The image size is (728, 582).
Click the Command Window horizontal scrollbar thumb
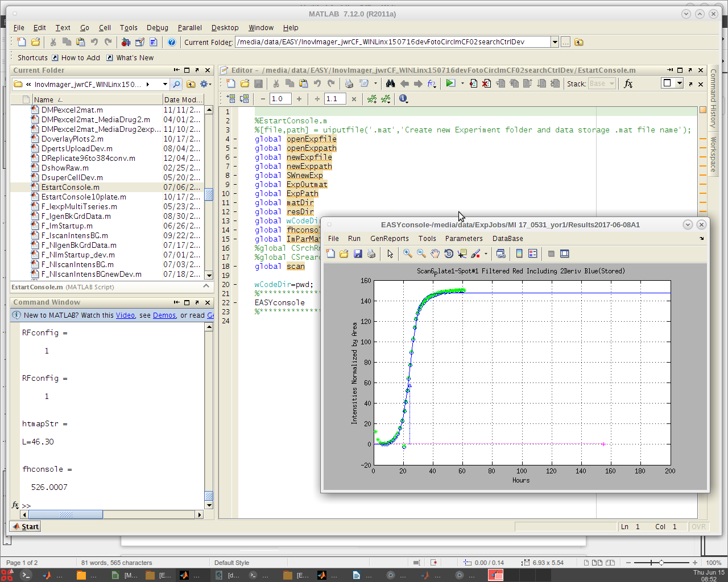coord(65,514)
